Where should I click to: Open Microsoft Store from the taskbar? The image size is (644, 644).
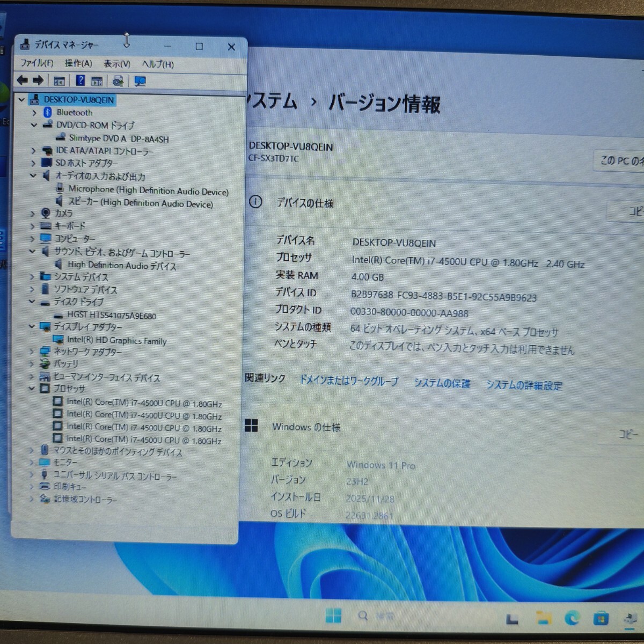coord(601,619)
